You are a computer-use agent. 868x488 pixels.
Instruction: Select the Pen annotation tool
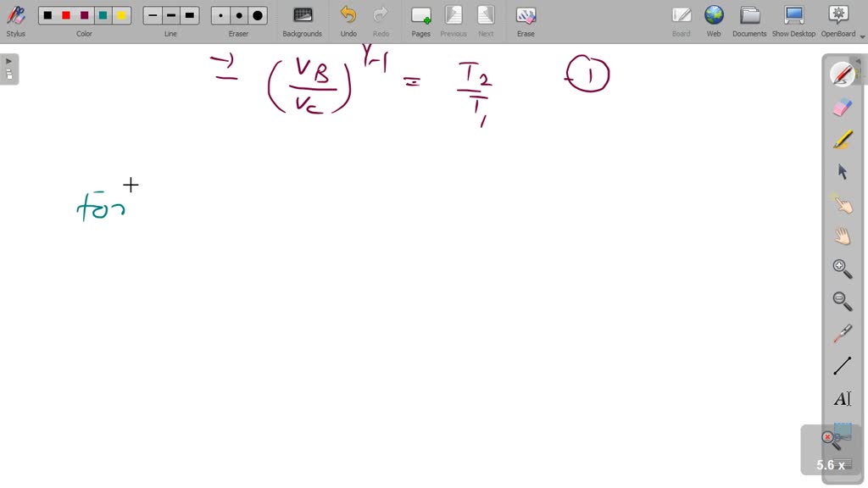(842, 75)
